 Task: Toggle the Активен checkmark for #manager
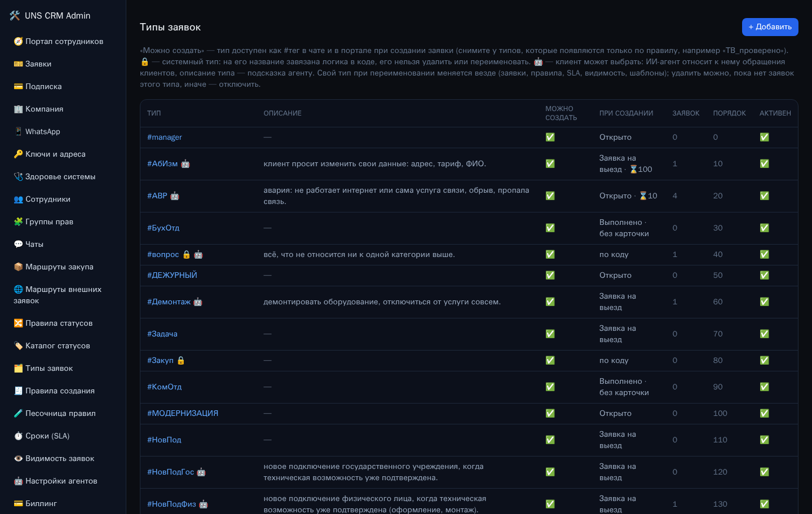tap(764, 137)
